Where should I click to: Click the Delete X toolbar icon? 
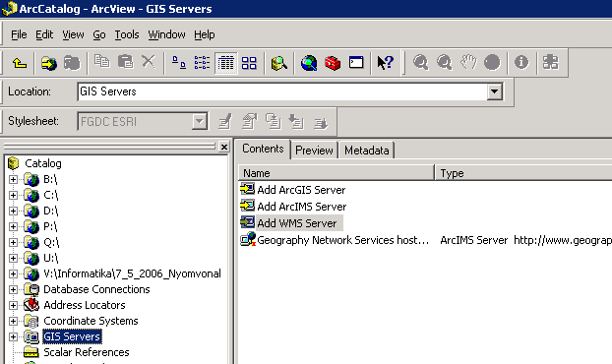pos(149,62)
